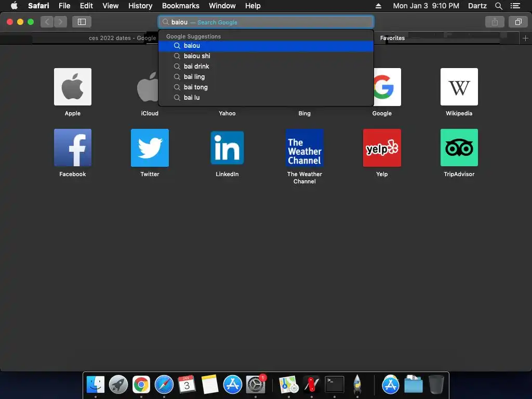The width and height of the screenshot is (532, 399).
Task: Open the History menu
Action: 140,6
